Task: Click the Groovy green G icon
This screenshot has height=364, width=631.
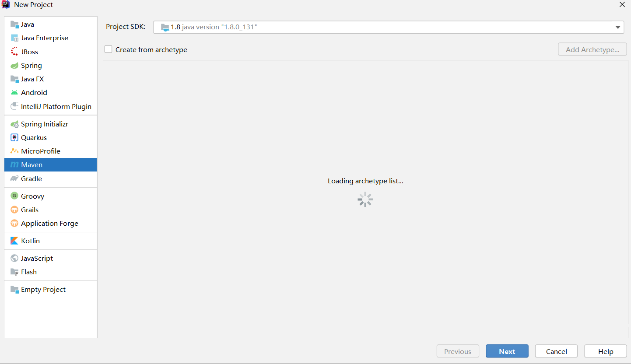Action: (x=14, y=196)
